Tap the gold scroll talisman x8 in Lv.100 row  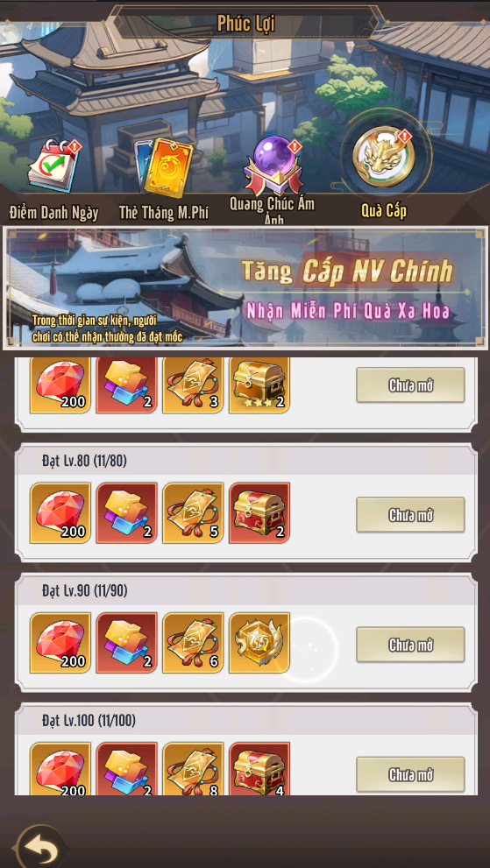[x=193, y=769]
